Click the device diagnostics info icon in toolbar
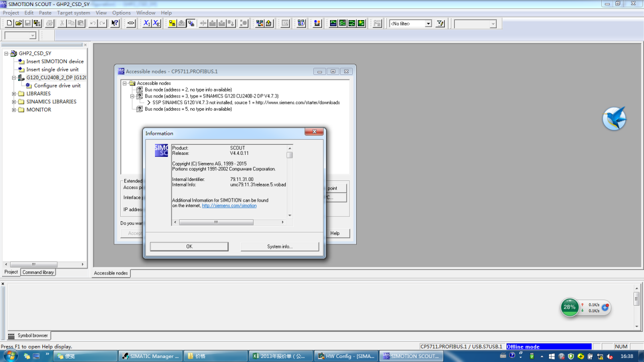Screen dimensions: 644x362 [x=301, y=23]
